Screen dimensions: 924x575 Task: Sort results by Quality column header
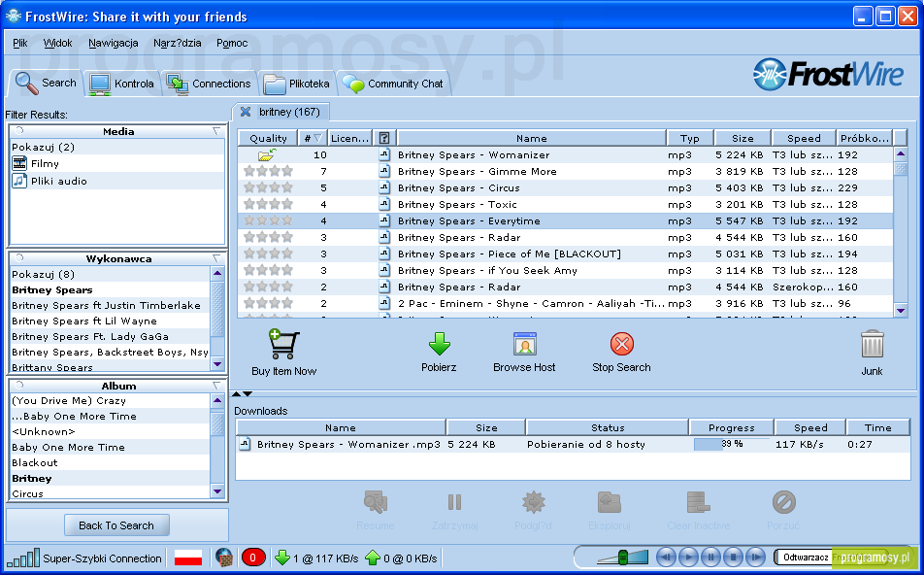point(268,138)
